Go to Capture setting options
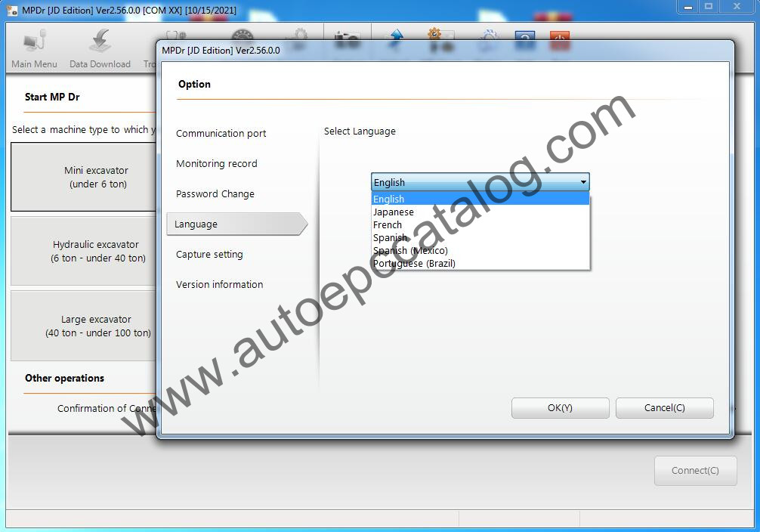The width and height of the screenshot is (760, 532). coord(209,254)
